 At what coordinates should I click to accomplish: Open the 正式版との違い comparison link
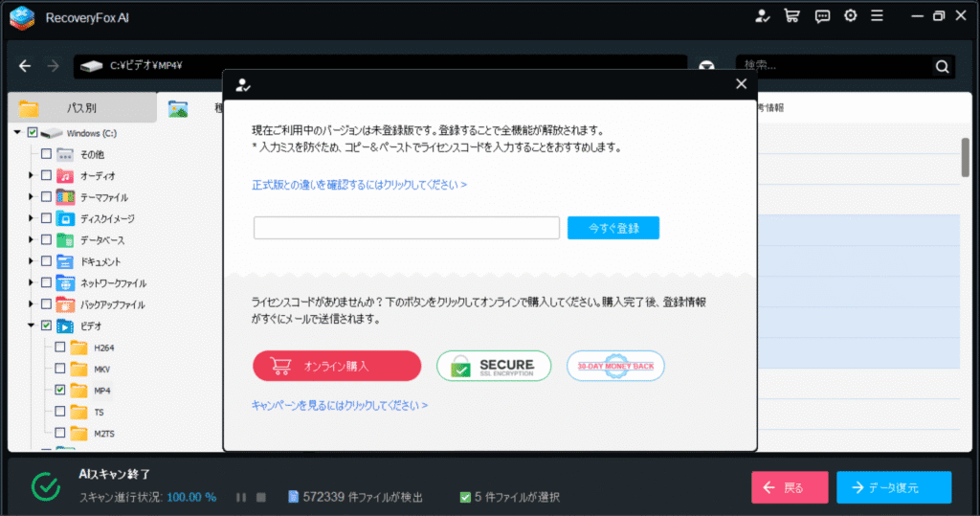pos(360,185)
